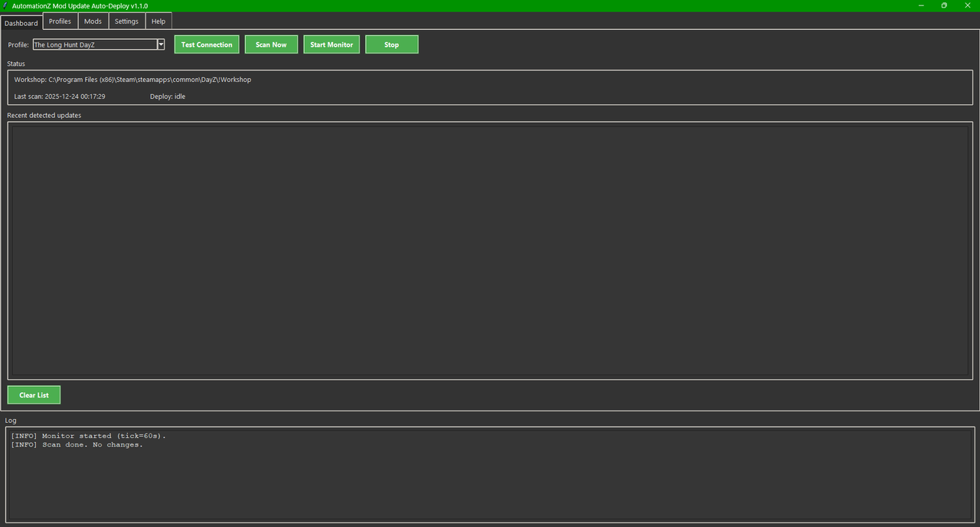Select the '[INFO] Scan done' log entry
The height and width of the screenshot is (527, 980).
[77, 444]
